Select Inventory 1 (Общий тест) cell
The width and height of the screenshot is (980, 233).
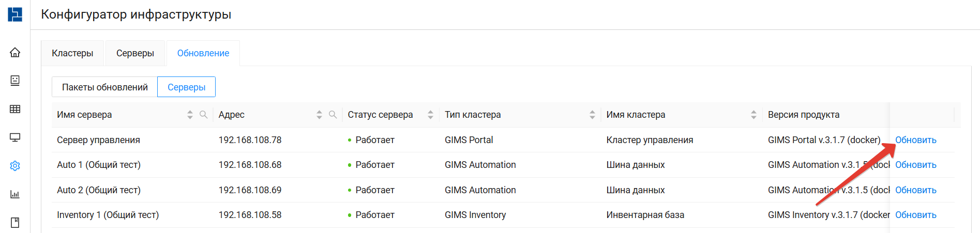pos(108,215)
